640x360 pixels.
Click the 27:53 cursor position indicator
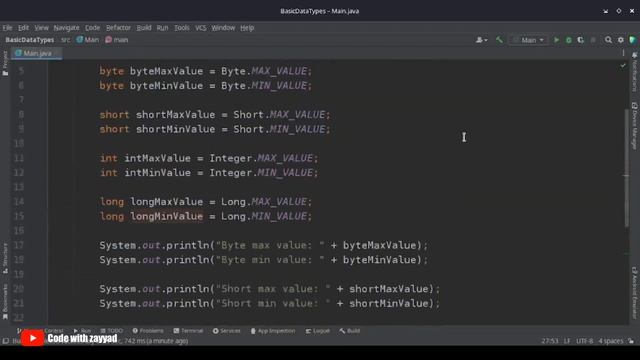550,341
